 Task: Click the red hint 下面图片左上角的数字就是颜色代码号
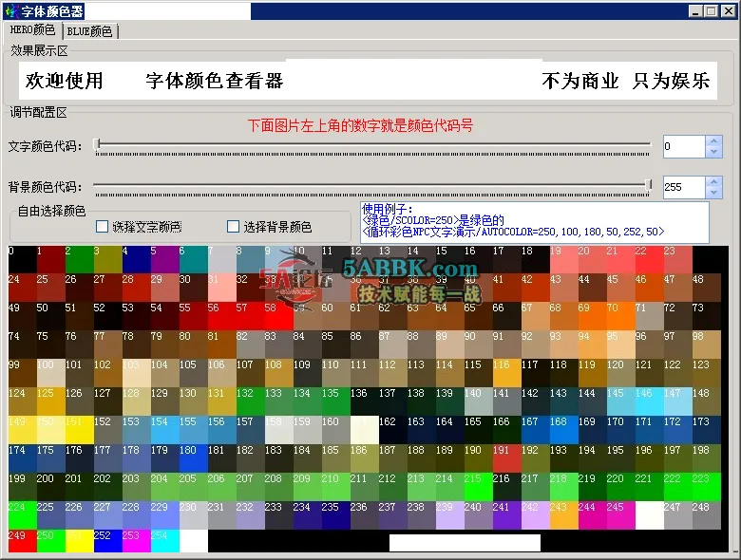pyautogui.click(x=360, y=125)
